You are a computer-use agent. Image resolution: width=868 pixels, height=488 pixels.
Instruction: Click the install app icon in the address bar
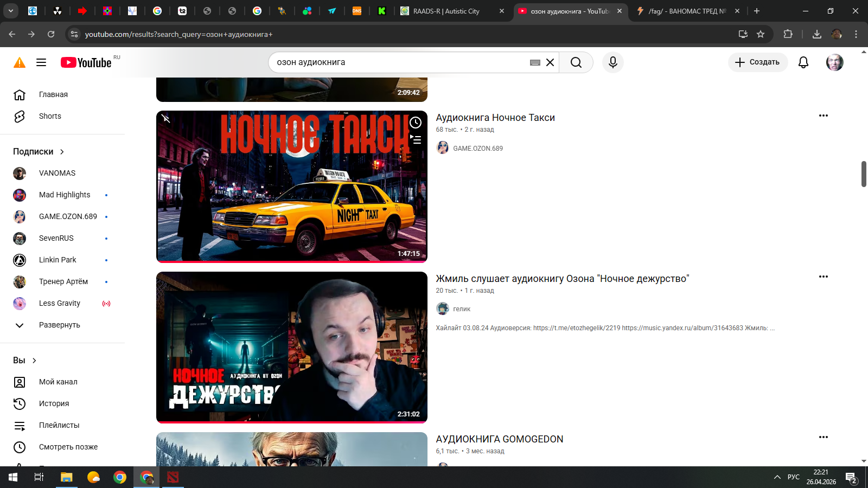(743, 34)
